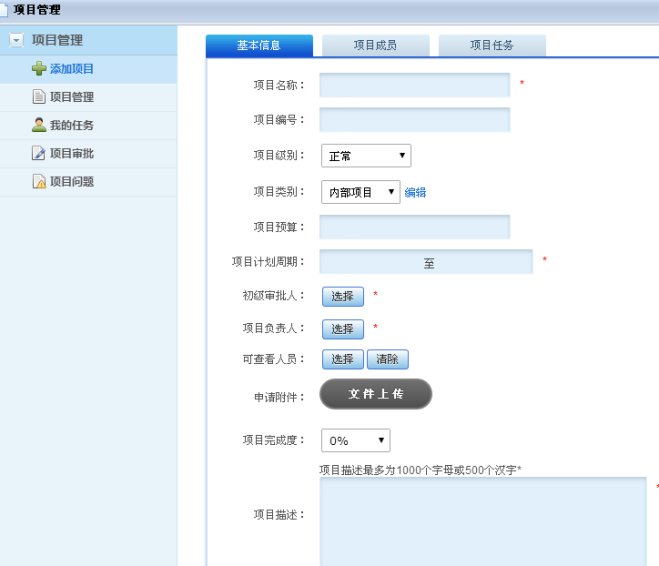Click 选择 button for 初级审批人
659x566 pixels.
[x=342, y=296]
